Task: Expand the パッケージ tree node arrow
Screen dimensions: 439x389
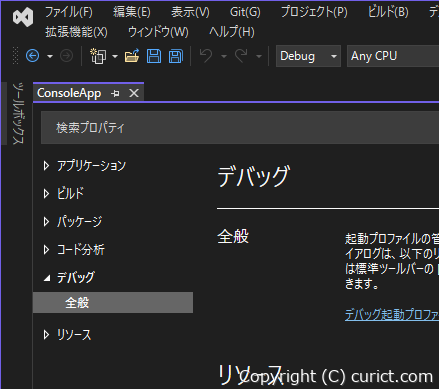Action: (x=46, y=222)
